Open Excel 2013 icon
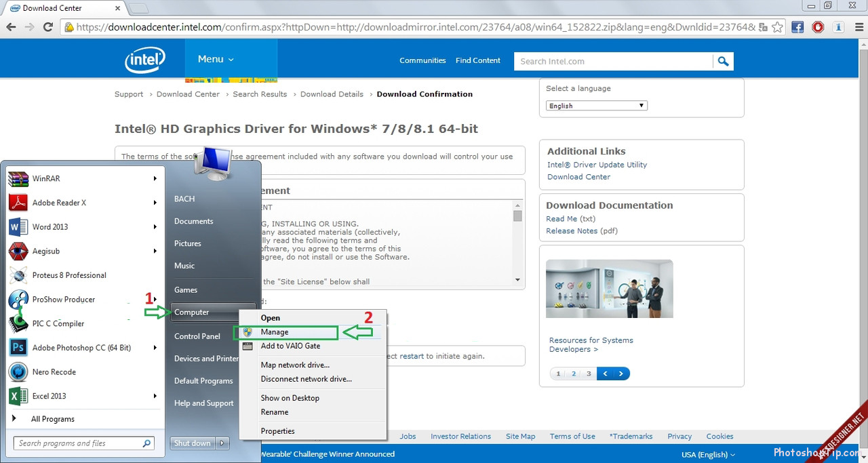This screenshot has width=868, height=463. 18,396
